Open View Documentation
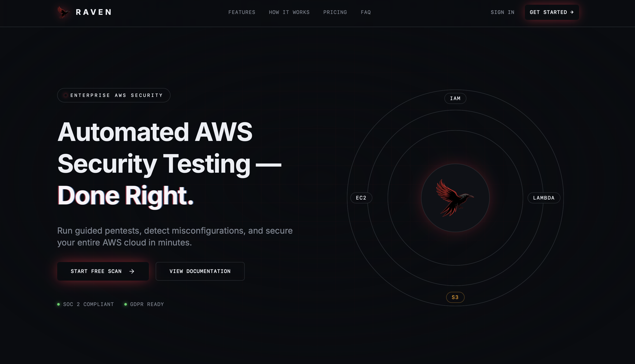This screenshot has height=364, width=635. tap(200, 271)
